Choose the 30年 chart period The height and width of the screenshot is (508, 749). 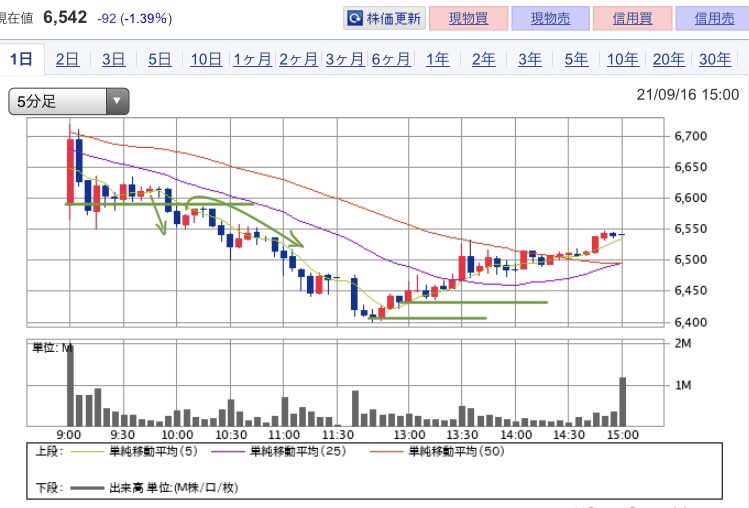pos(715,59)
